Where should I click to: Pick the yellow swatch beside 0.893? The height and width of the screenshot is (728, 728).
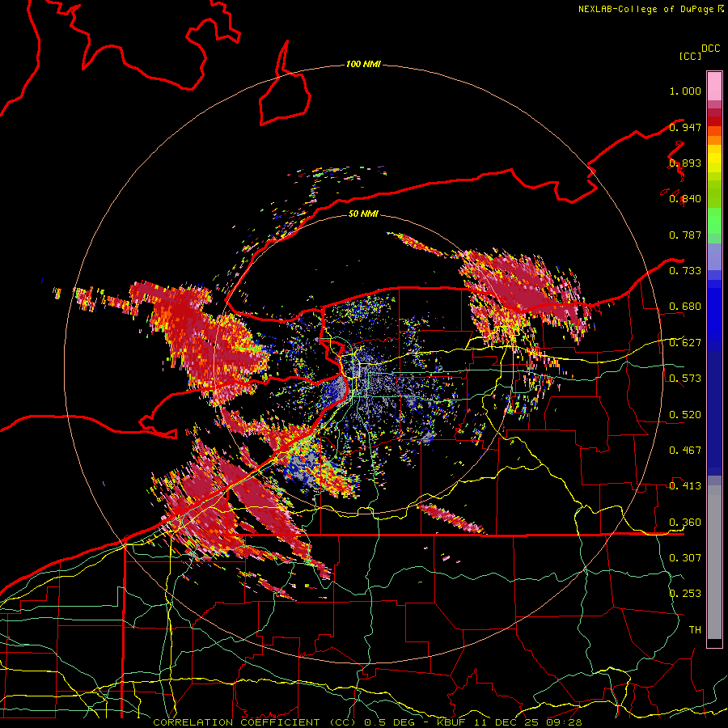[714, 159]
